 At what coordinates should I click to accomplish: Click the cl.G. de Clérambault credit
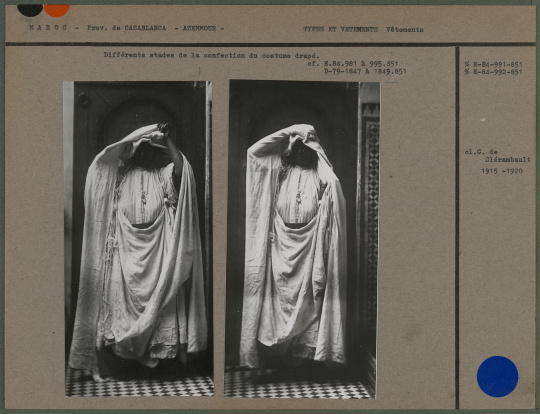[497, 156]
